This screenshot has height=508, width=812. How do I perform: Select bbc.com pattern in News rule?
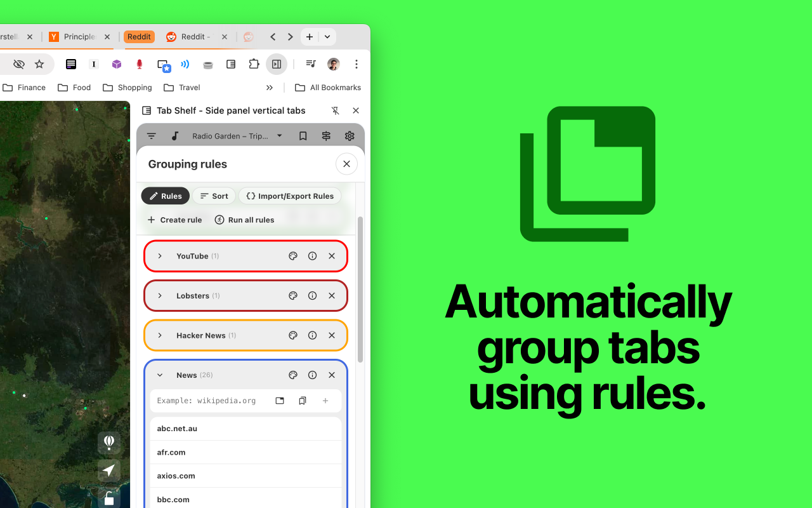[246, 500]
